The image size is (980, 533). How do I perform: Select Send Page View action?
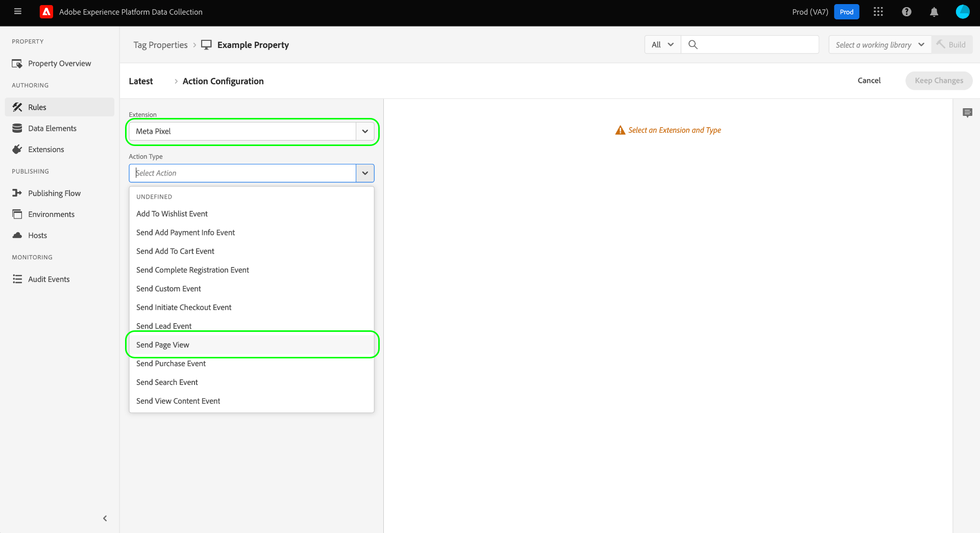(252, 345)
